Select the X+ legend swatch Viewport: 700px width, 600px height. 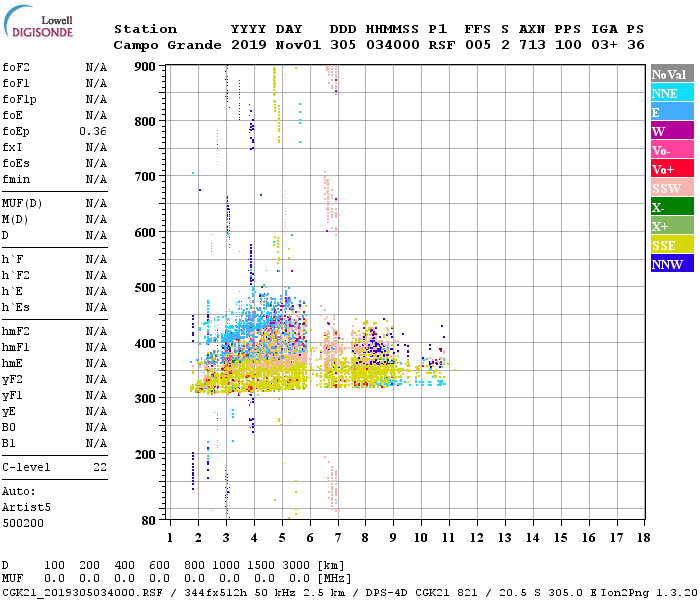[672, 225]
